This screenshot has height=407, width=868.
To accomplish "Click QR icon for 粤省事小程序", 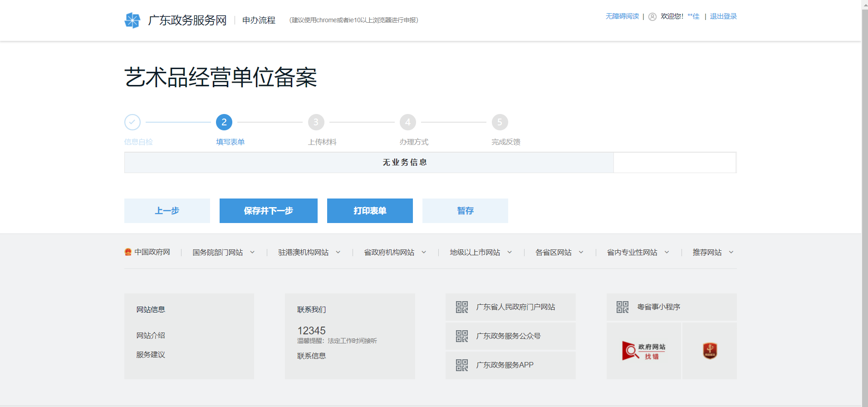I will coord(622,307).
